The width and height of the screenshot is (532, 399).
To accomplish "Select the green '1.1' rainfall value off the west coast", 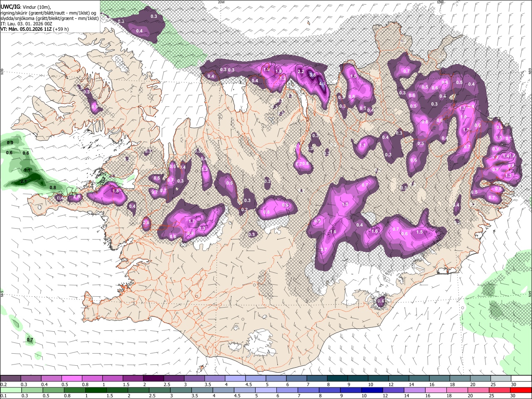I will pos(27,170).
